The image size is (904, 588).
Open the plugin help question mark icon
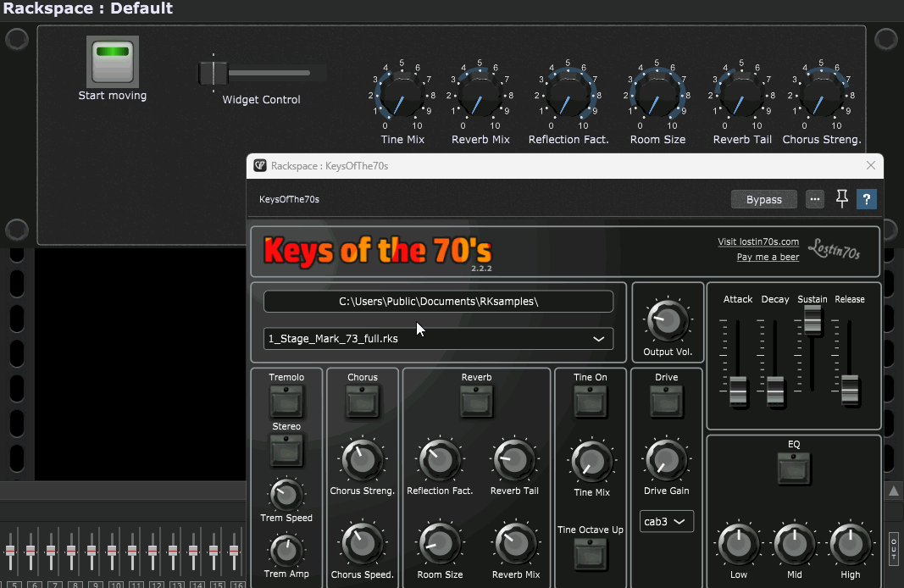[x=866, y=199]
